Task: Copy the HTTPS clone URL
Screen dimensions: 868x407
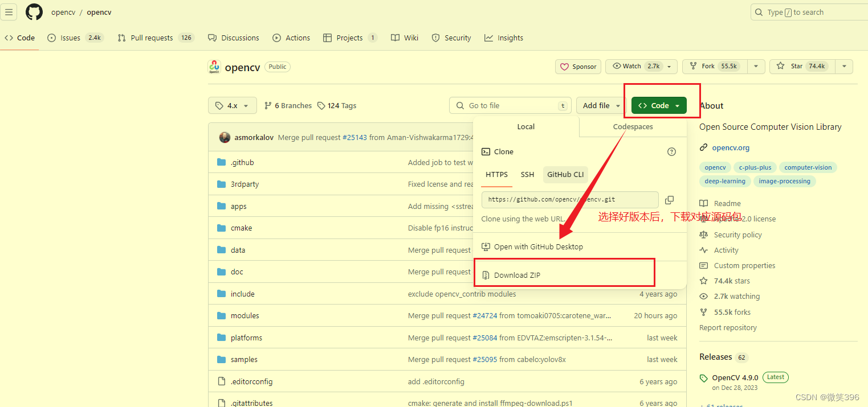Action: coord(670,200)
